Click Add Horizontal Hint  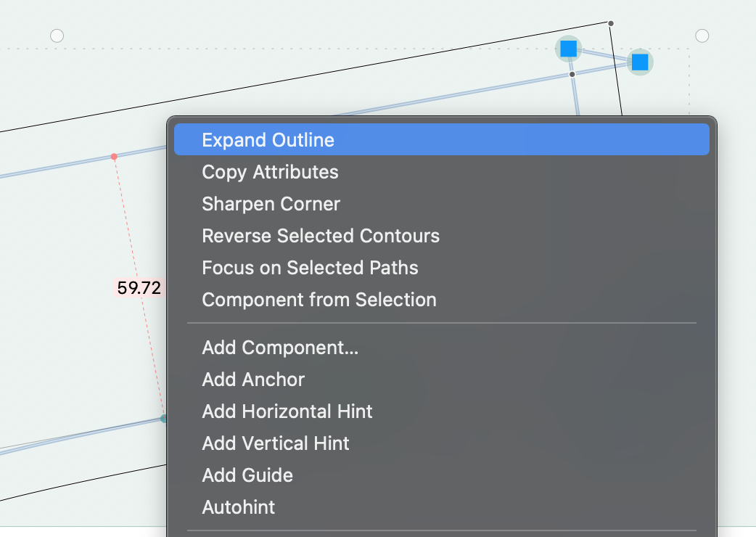[x=287, y=411]
